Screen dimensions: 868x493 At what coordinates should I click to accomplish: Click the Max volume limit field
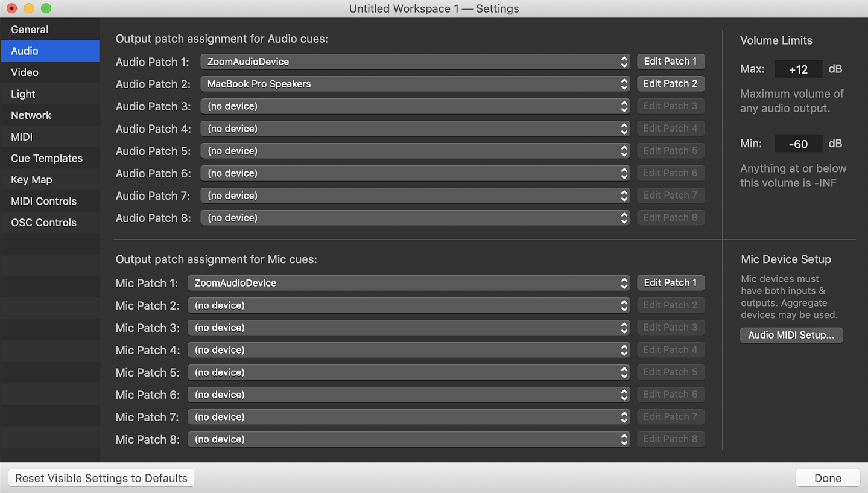(798, 69)
